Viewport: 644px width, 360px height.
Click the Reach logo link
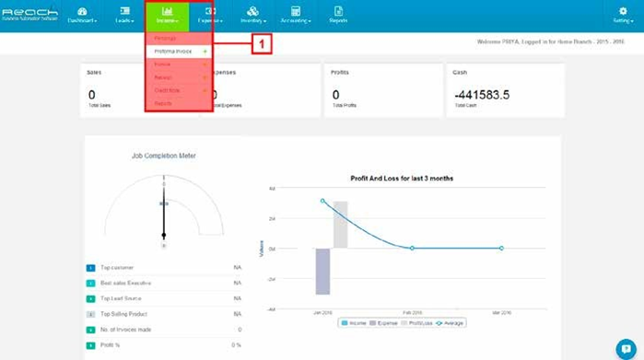(29, 15)
